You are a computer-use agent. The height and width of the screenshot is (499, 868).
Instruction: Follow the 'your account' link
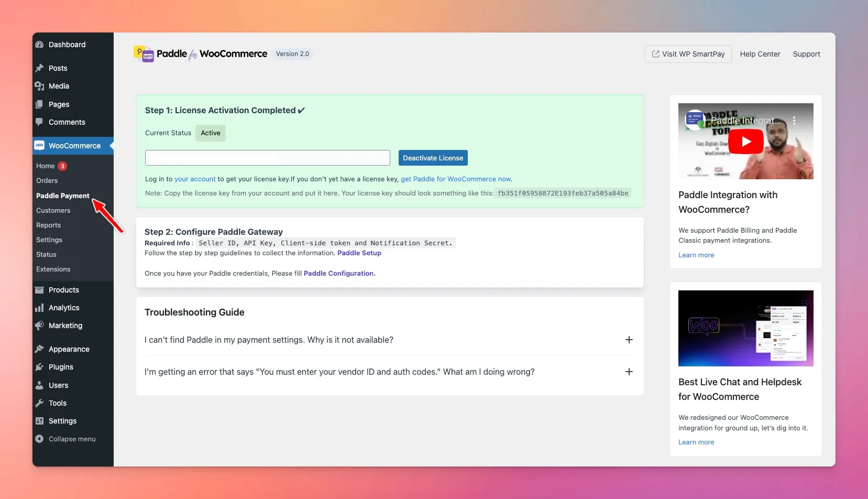pos(195,179)
